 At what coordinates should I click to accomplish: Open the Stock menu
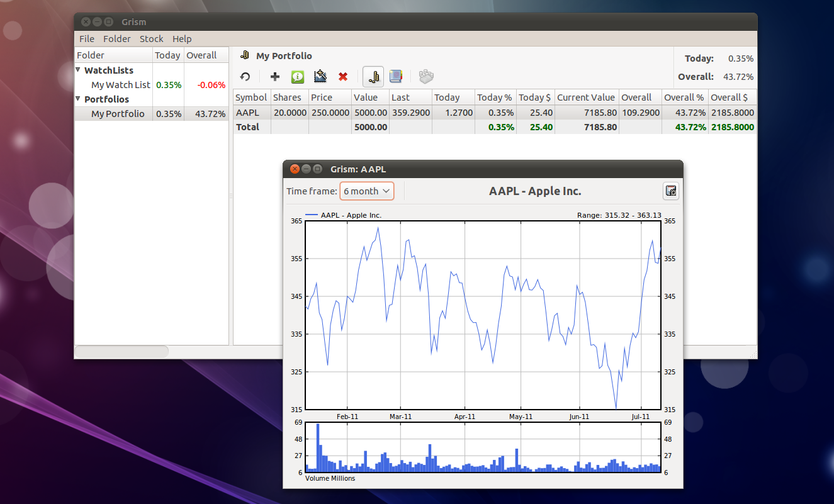click(x=152, y=39)
